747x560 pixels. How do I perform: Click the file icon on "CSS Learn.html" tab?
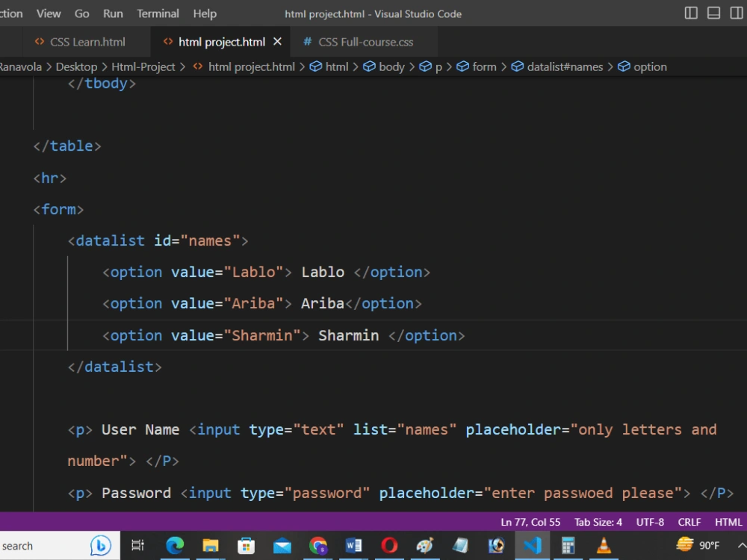(x=40, y=42)
